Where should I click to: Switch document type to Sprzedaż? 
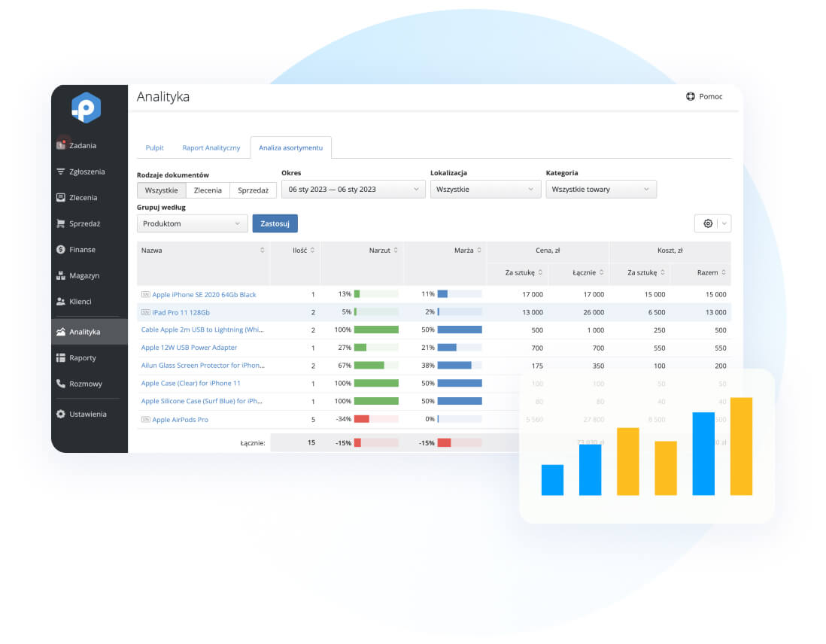253,190
